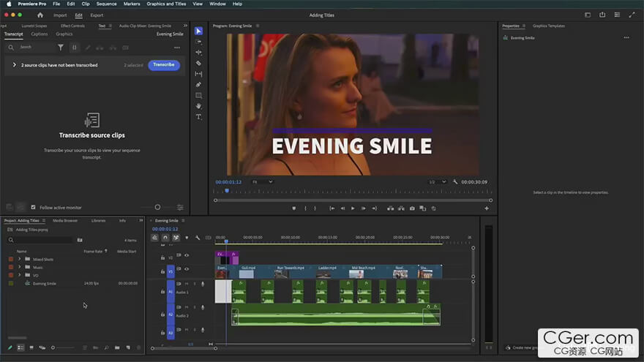The height and width of the screenshot is (362, 644).
Task: Expand the Mixed Shots bin
Action: 19,259
